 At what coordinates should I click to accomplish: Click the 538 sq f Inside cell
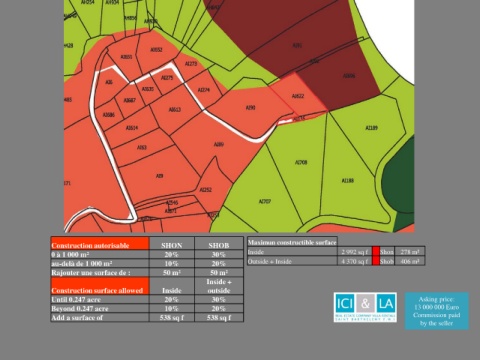pyautogui.click(x=172, y=317)
